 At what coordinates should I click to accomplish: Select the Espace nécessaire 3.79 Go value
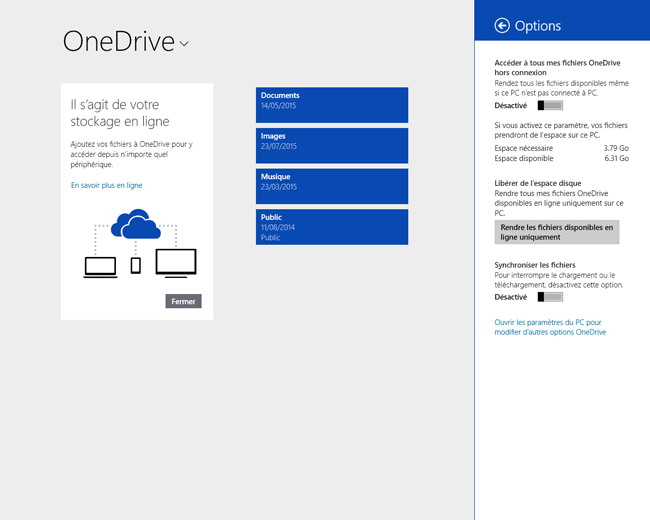click(616, 148)
